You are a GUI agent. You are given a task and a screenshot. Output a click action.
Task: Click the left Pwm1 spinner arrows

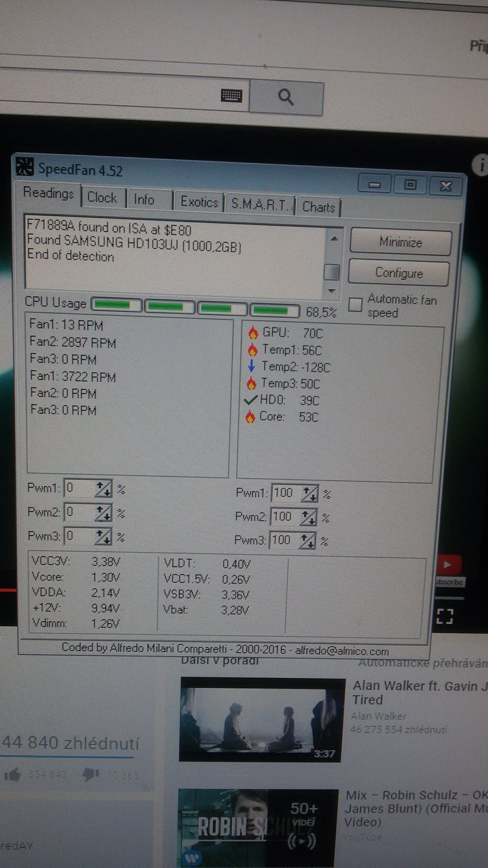[103, 489]
